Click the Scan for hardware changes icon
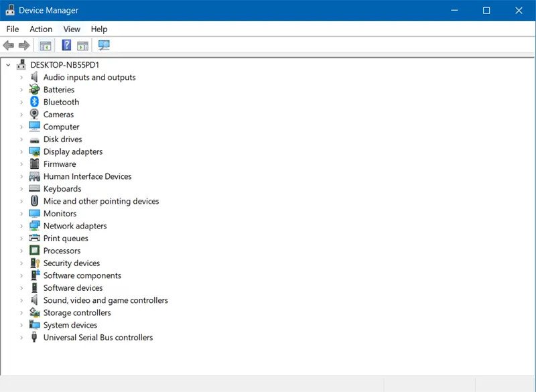This screenshot has width=536, height=392. point(103,45)
